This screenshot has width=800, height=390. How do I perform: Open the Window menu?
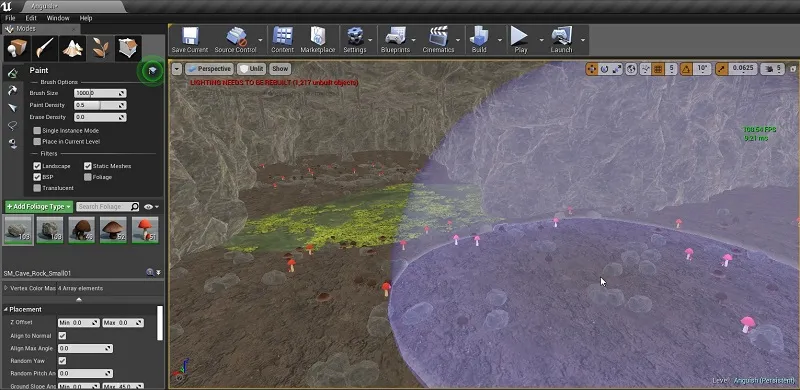(x=58, y=18)
